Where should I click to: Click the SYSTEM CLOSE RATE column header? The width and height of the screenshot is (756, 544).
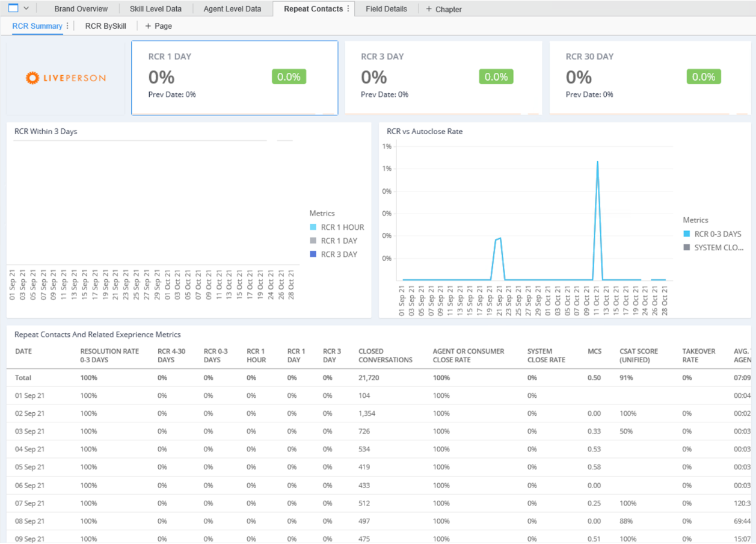click(546, 356)
